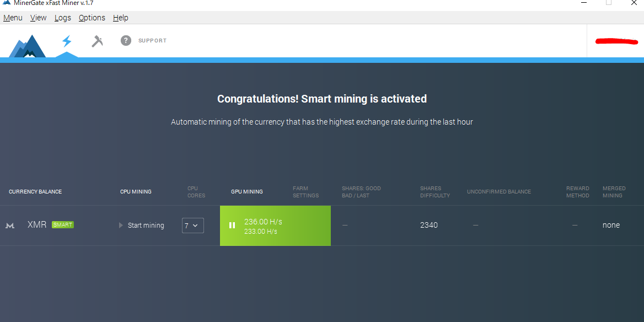Switch to the Smart mining lightning tab

[x=67, y=41]
